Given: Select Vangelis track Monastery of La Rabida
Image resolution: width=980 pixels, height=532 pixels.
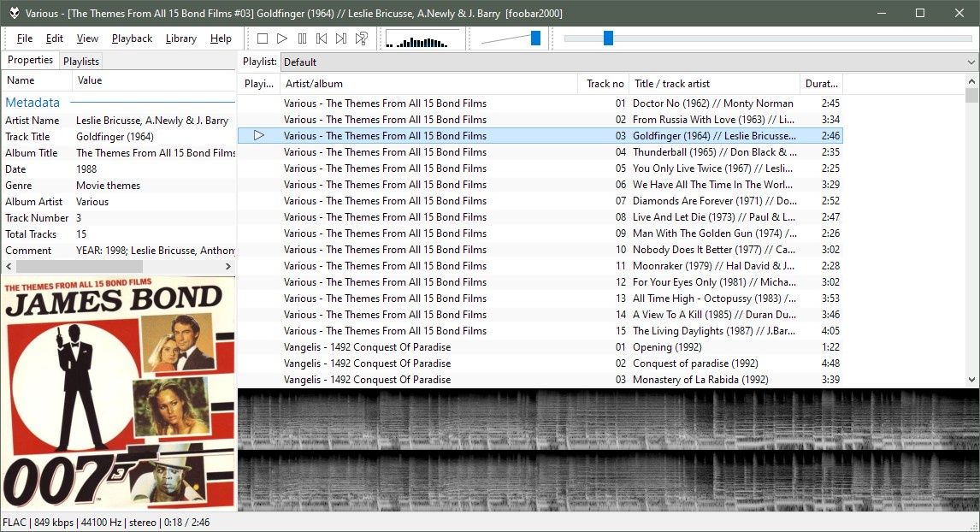Looking at the screenshot, I should pyautogui.click(x=540, y=380).
